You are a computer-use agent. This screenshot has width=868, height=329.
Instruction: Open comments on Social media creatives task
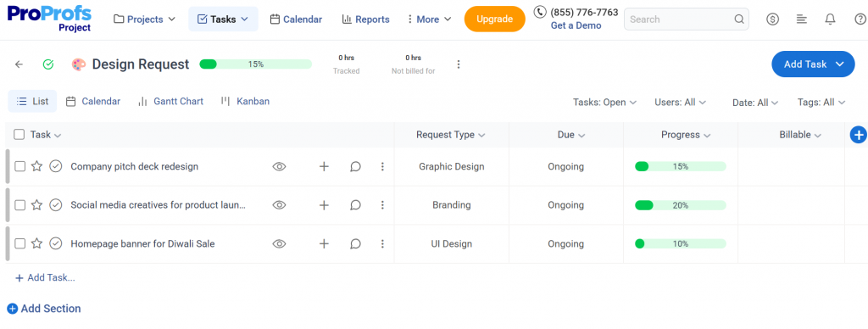click(355, 205)
